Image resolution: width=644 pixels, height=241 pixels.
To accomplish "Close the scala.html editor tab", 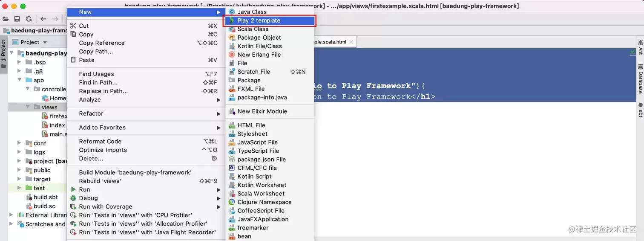I will point(351,42).
